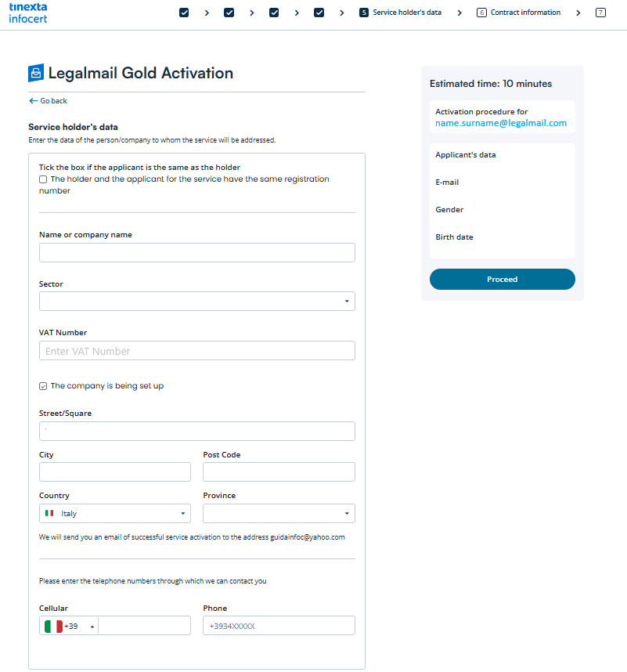Click the Go back link
The image size is (627, 672).
click(x=49, y=101)
